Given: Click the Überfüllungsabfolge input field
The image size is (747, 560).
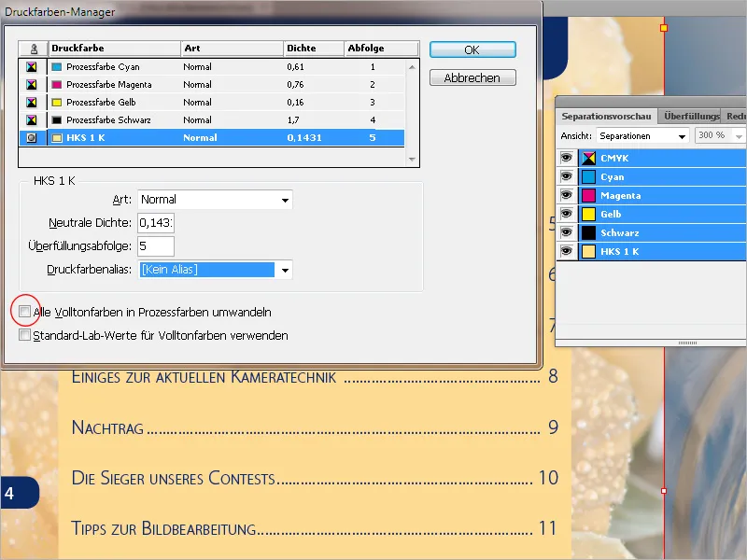Looking at the screenshot, I should click(156, 246).
